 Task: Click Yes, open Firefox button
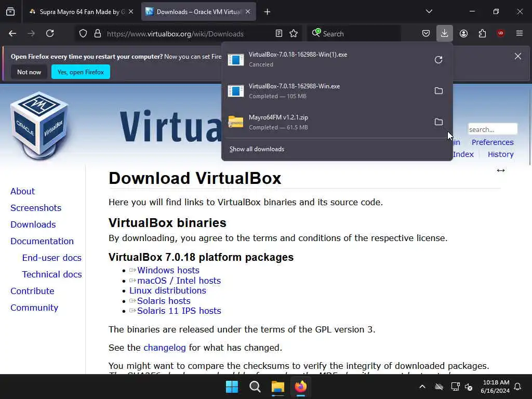click(81, 72)
